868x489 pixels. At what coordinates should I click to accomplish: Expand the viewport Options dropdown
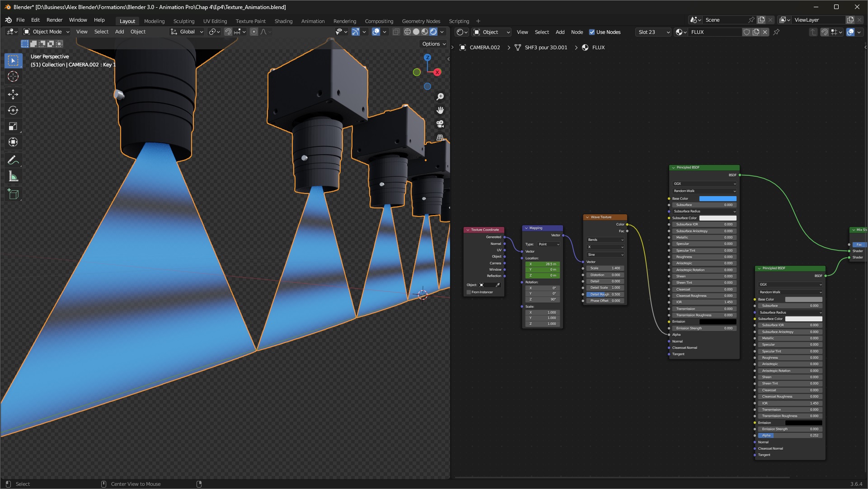pyautogui.click(x=434, y=44)
